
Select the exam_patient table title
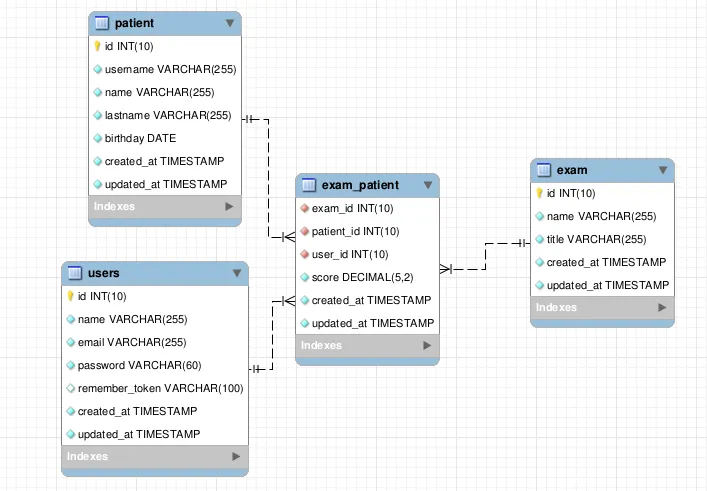[360, 185]
